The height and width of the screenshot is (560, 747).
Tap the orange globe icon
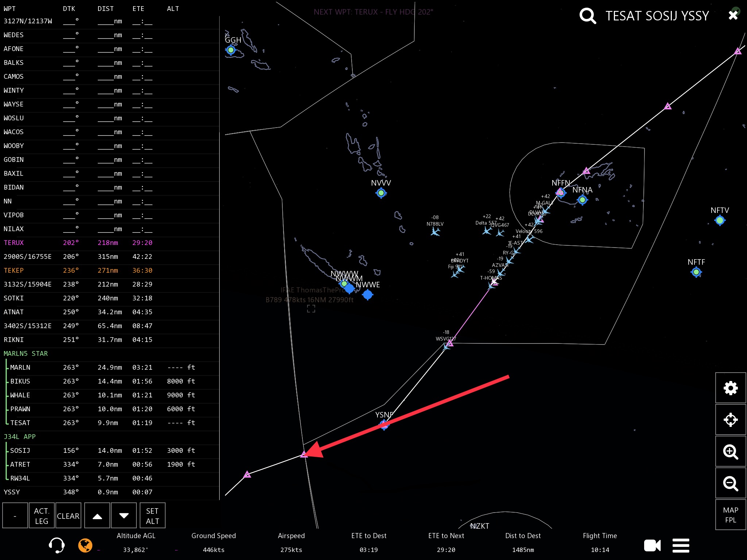[85, 545]
